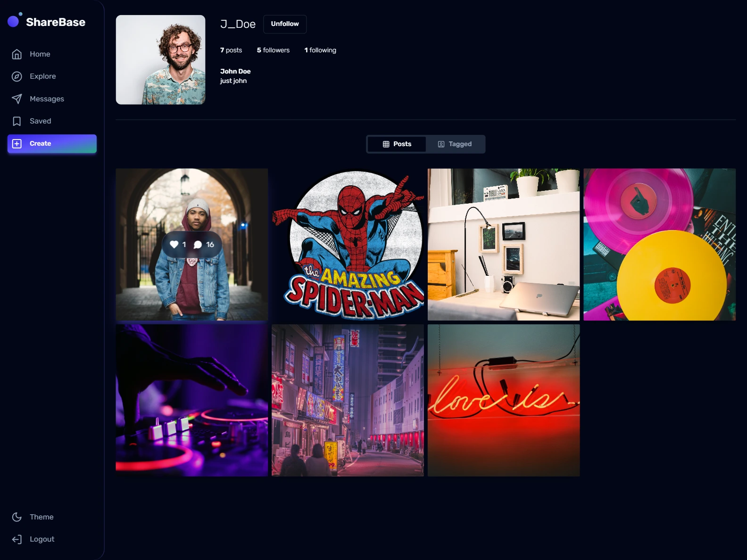Unfollow J_Doe
Image resolution: width=747 pixels, height=560 pixels.
285,24
